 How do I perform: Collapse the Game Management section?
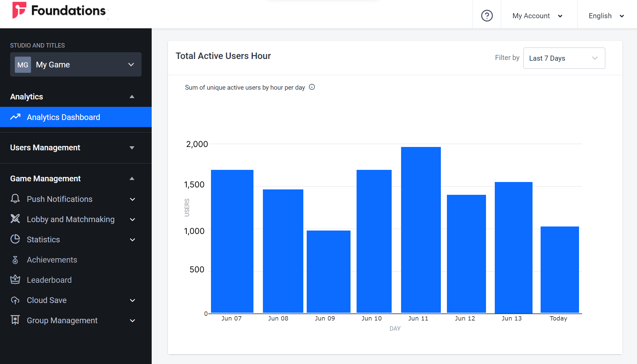point(132,179)
